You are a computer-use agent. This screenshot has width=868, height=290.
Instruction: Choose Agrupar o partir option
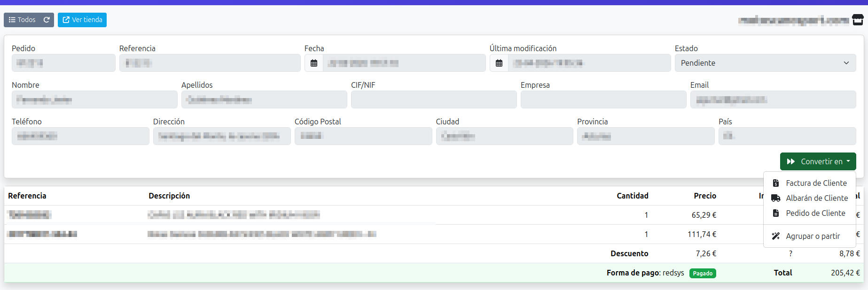[813, 236]
